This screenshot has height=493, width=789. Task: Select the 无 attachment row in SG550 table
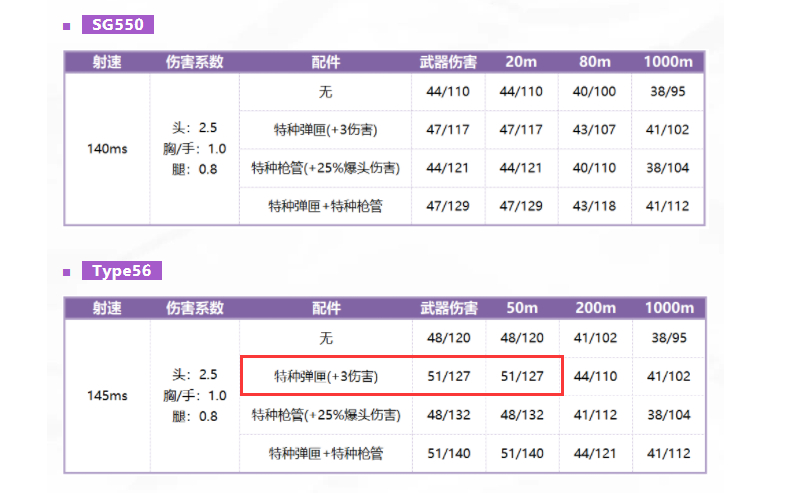pyautogui.click(x=326, y=92)
